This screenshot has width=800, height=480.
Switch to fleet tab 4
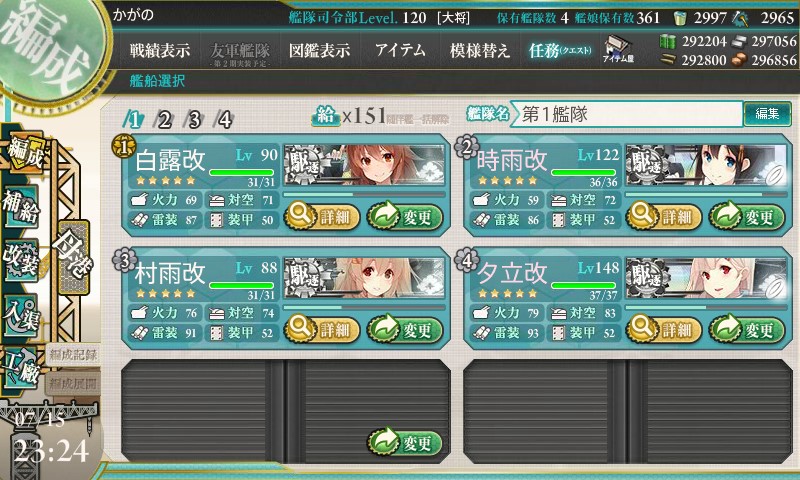(224, 120)
